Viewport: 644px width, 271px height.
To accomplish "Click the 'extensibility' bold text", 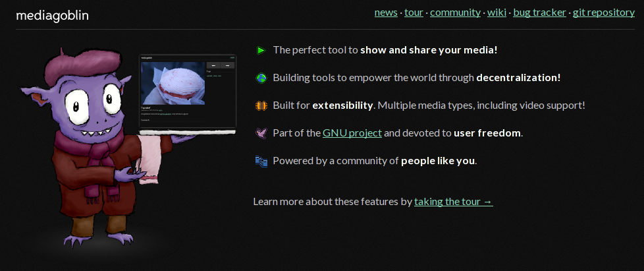I will (x=342, y=105).
